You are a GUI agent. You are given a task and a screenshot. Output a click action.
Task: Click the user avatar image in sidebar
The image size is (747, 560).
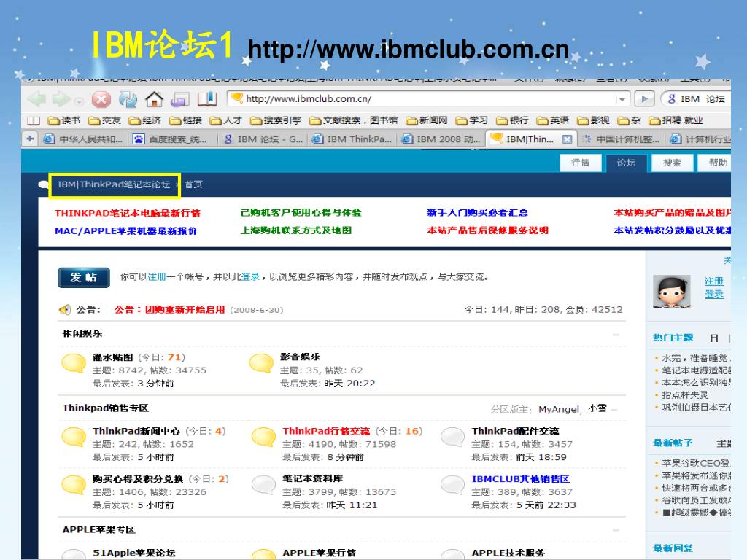pyautogui.click(x=672, y=291)
